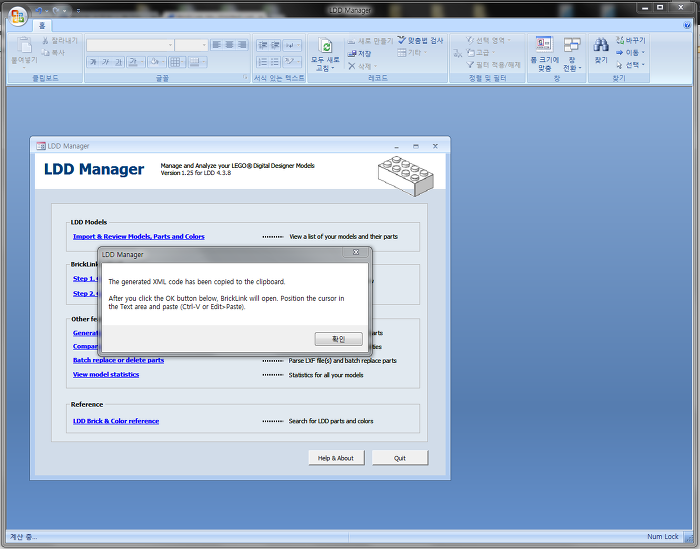Viewport: 700px width, 549px height.
Task: Toggle bold formatting (가) button
Action: 93,62
